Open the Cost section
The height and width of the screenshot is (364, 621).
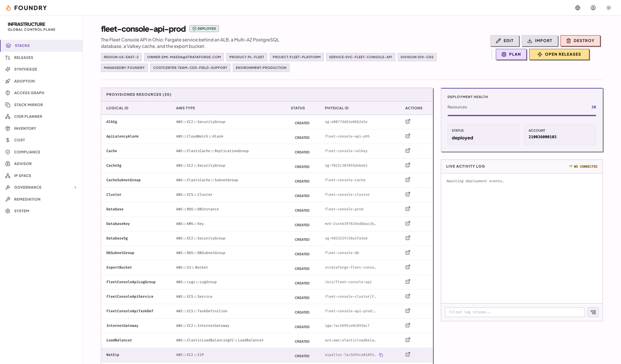(41, 140)
